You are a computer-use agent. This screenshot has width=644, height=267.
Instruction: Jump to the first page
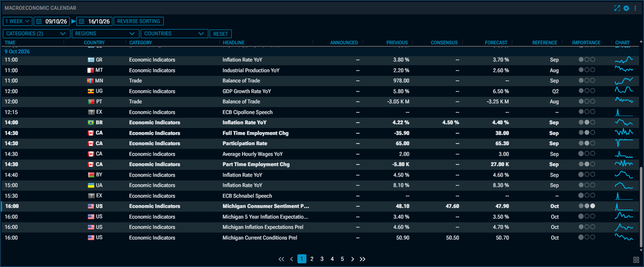pos(281,259)
